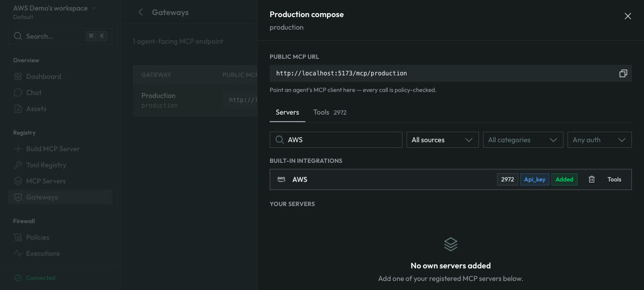This screenshot has height=290, width=644.
Task: Focus the server search field containing AWS
Action: click(336, 140)
